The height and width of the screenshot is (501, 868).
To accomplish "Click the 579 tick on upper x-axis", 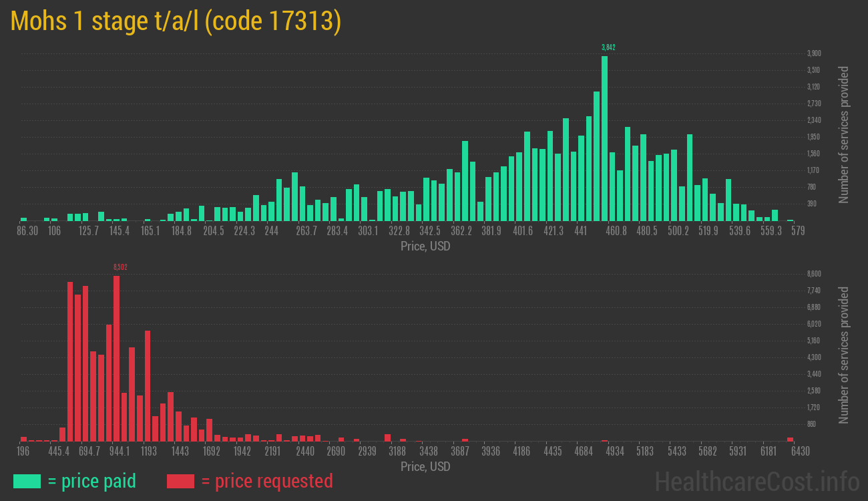I will click(797, 230).
